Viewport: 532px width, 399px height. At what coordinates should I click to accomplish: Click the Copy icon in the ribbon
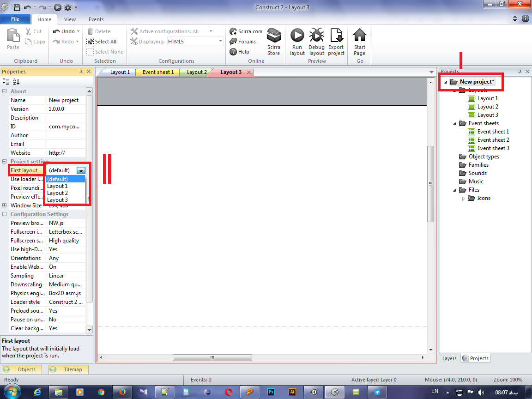click(x=28, y=42)
